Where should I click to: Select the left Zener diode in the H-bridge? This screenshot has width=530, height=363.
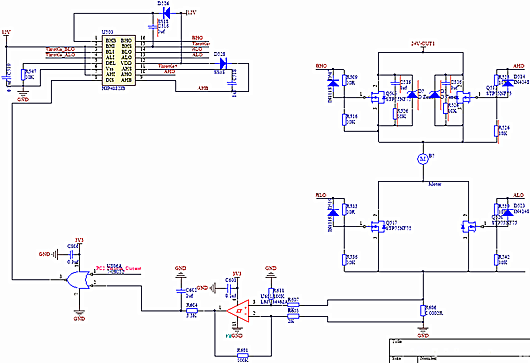(412, 95)
